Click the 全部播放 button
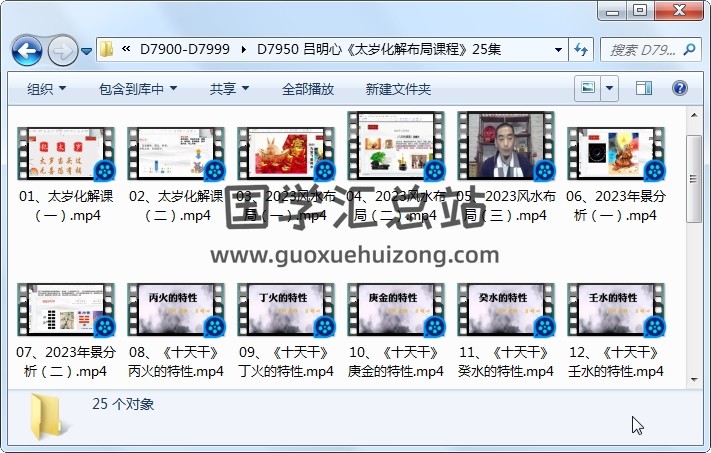 click(307, 89)
